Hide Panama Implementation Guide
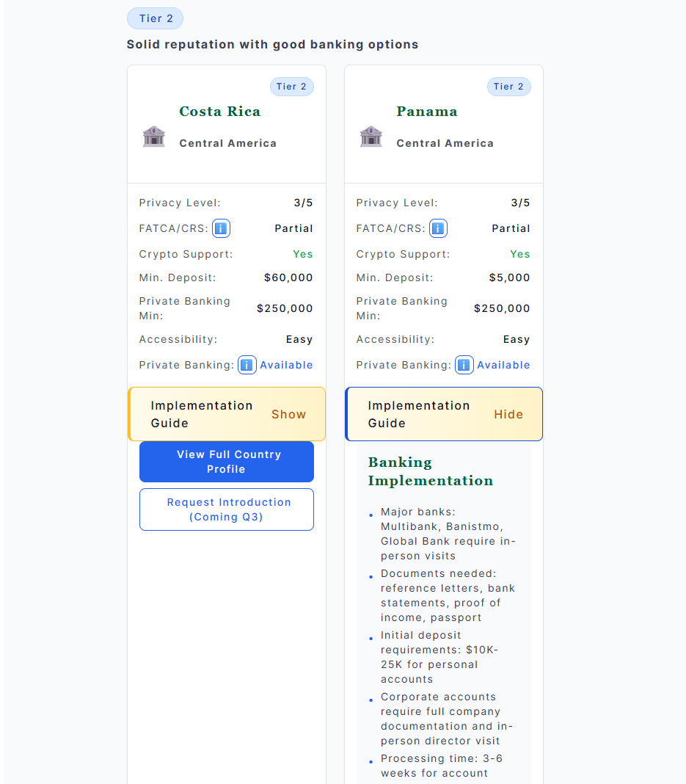Screen dimensions: 686x784 tap(508, 415)
